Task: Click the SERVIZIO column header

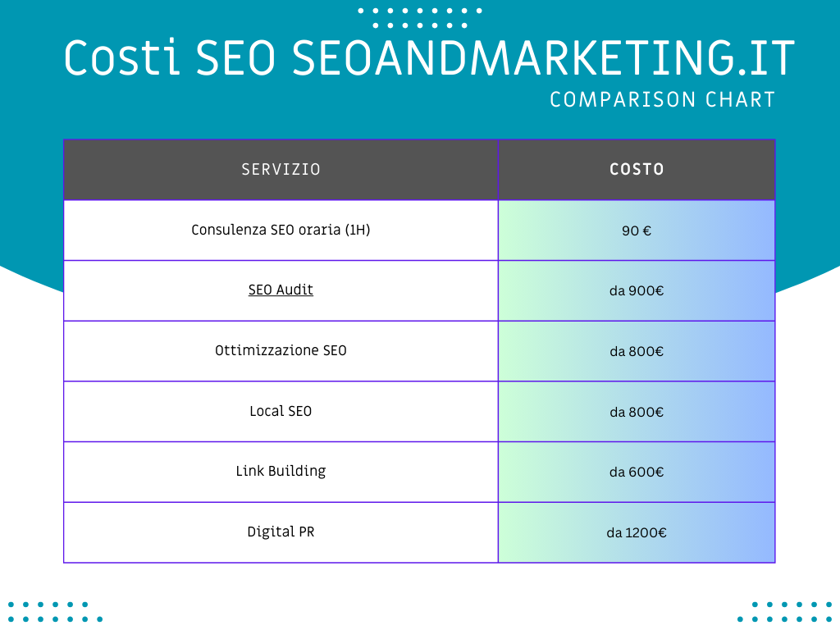Action: point(281,170)
